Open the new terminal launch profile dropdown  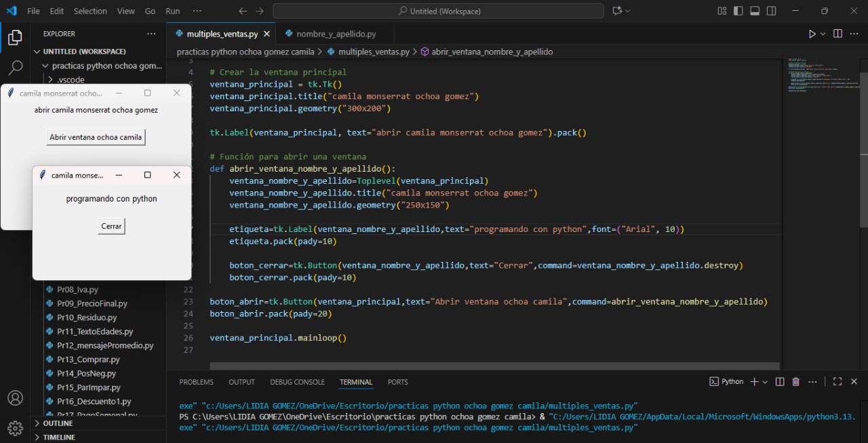coord(766,382)
